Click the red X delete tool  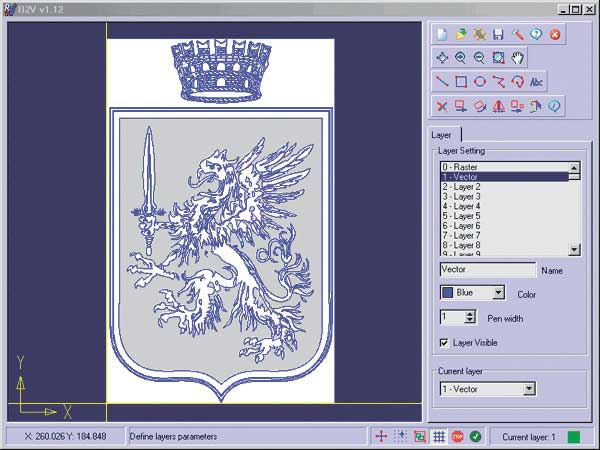click(x=442, y=106)
